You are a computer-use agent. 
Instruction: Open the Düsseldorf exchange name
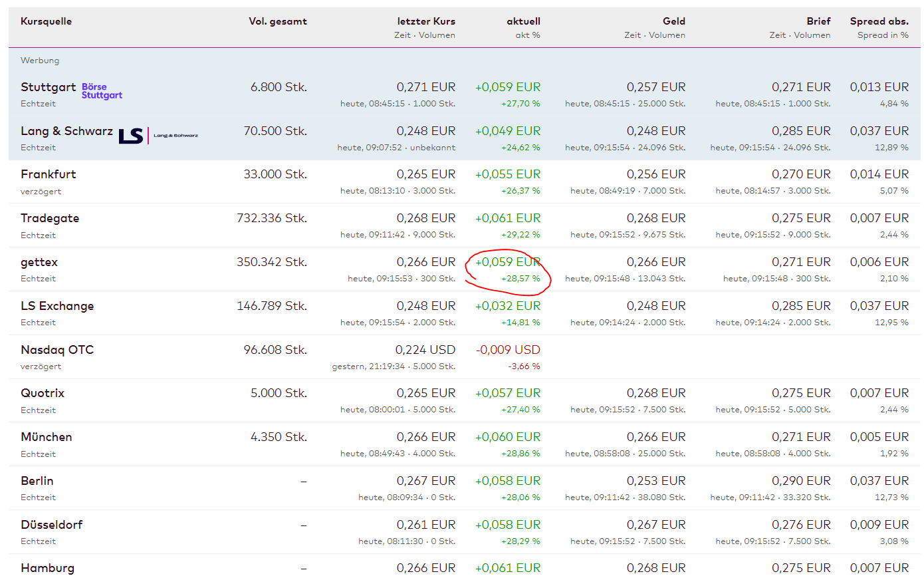click(52, 525)
